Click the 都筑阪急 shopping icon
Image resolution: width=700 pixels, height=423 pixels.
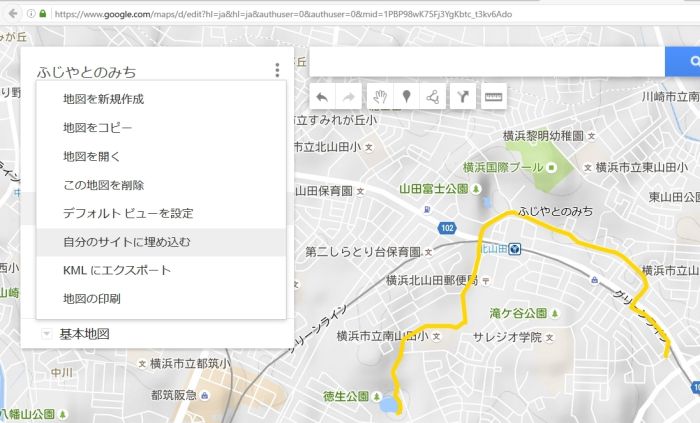pos(204,395)
